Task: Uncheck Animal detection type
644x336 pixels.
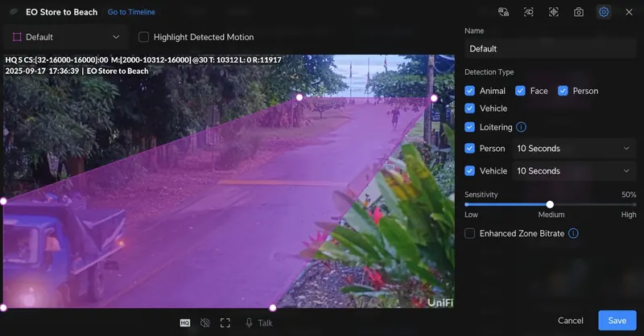Action: (x=469, y=91)
